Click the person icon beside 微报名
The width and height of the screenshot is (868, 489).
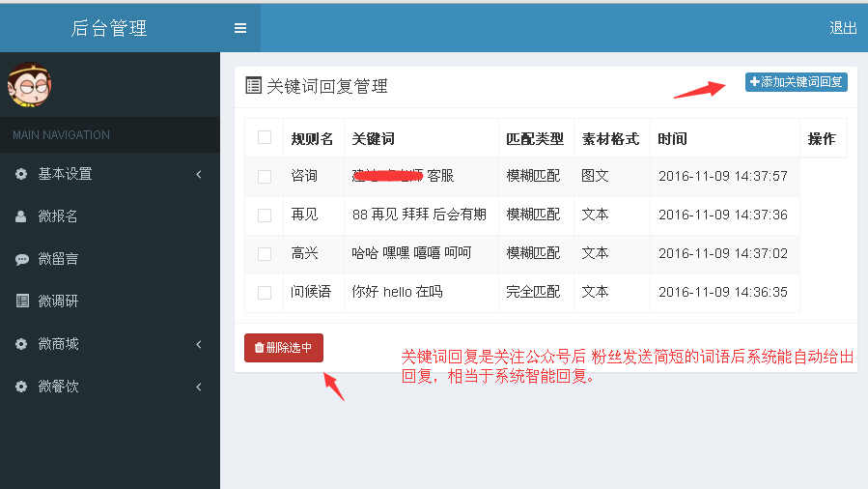pyautogui.click(x=21, y=216)
